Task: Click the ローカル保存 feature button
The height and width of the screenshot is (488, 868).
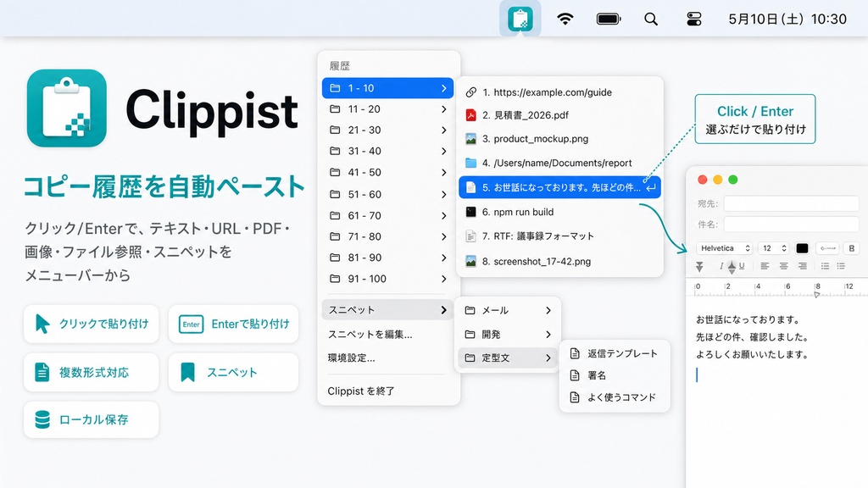Action: pyautogui.click(x=92, y=419)
